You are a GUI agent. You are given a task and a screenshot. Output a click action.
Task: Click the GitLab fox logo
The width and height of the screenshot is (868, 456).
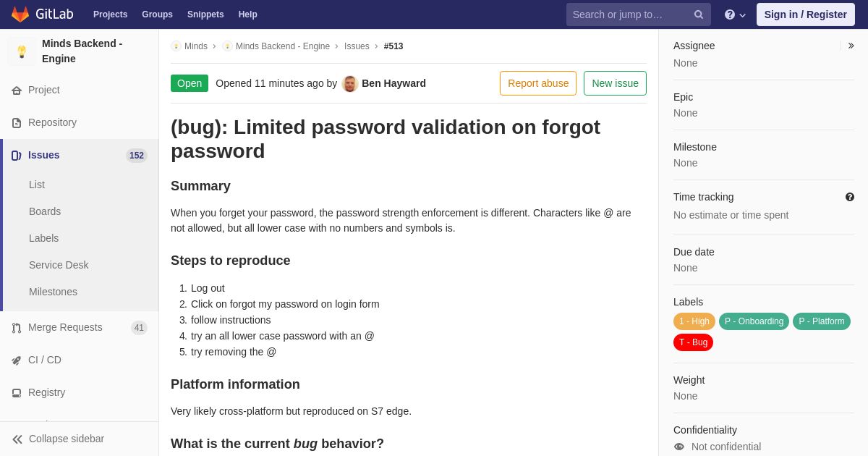[x=20, y=14]
